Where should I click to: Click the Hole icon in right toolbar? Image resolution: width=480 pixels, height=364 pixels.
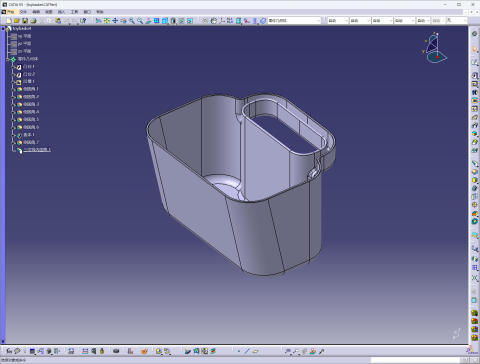coord(475,109)
